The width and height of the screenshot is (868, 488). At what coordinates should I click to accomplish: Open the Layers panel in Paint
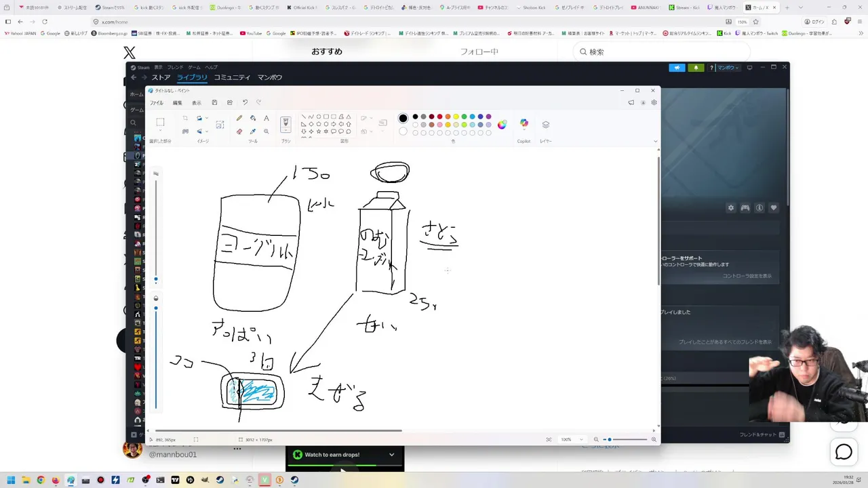(x=546, y=125)
